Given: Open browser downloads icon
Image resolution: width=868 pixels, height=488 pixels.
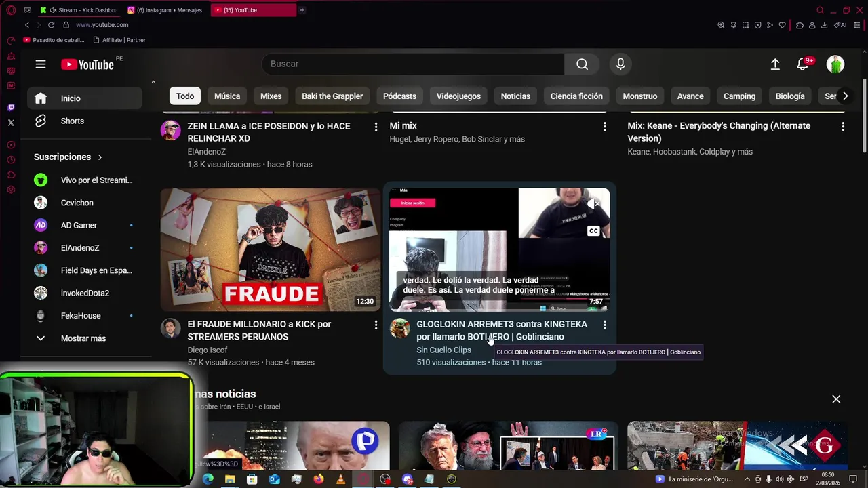Looking at the screenshot, I should [x=824, y=25].
